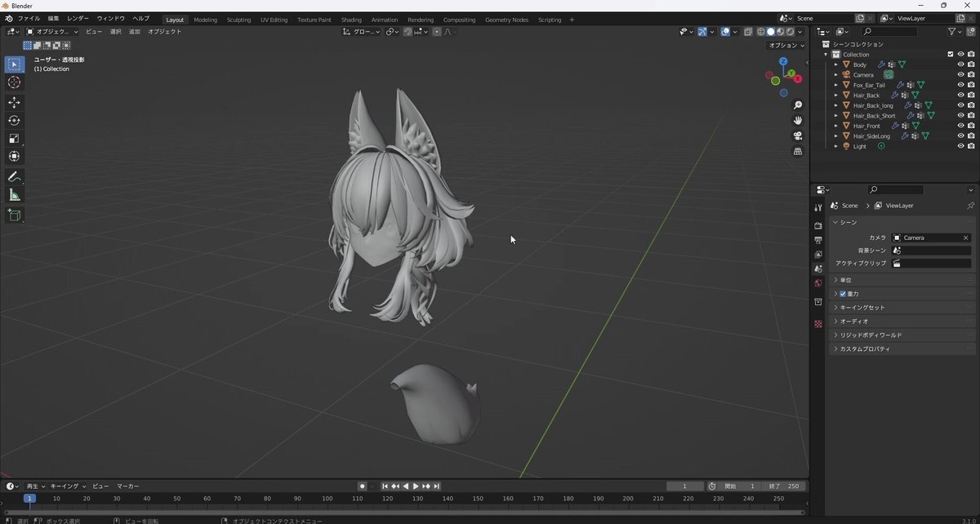Open the timeline Keying menu
The image size is (980, 524).
point(69,486)
